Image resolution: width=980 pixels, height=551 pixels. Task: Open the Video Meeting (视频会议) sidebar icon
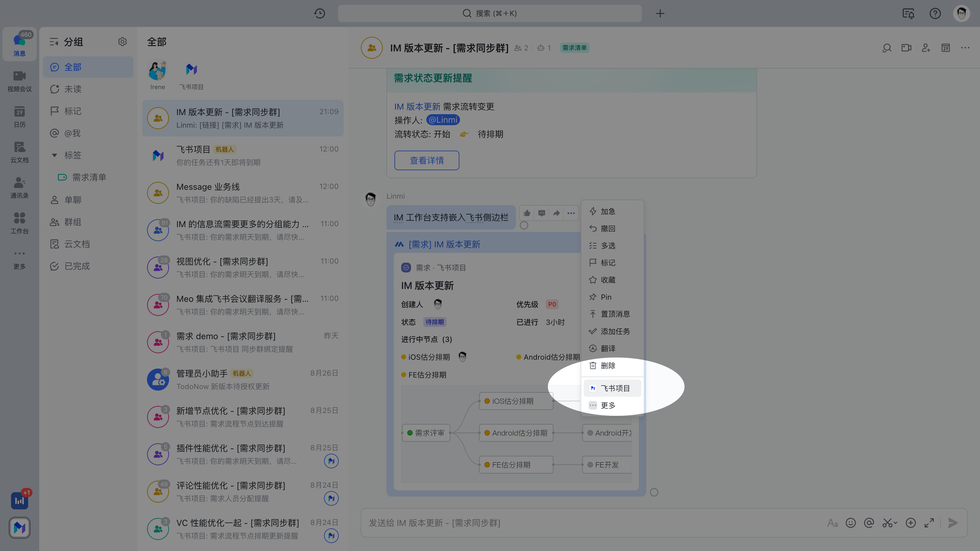pos(19,81)
